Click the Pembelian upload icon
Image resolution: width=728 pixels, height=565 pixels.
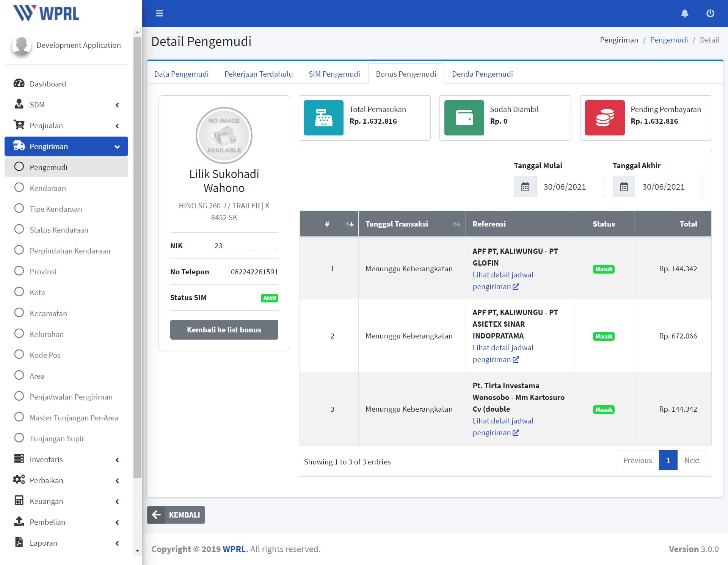click(19, 522)
